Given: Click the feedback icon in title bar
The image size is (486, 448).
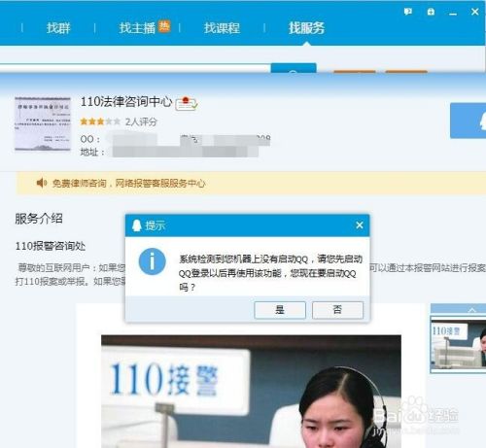Looking at the screenshot, I should [408, 12].
